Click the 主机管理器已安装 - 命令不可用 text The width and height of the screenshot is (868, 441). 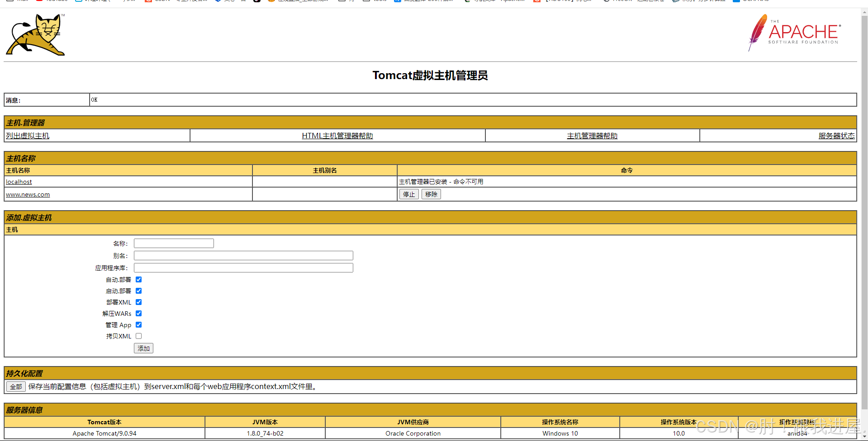(x=441, y=182)
